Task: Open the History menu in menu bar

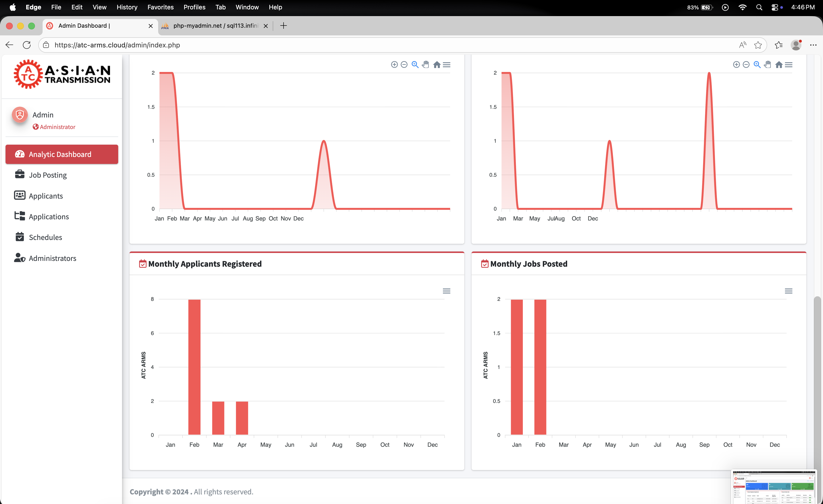Action: pyautogui.click(x=127, y=7)
